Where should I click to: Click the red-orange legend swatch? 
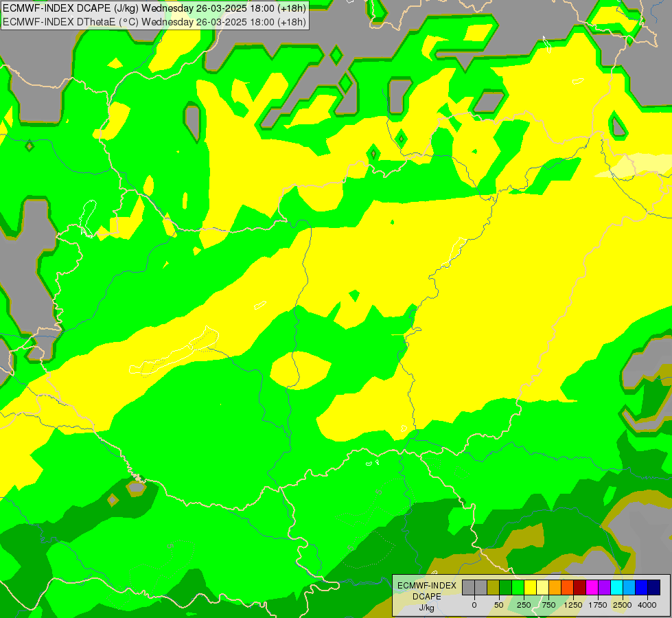(x=568, y=587)
